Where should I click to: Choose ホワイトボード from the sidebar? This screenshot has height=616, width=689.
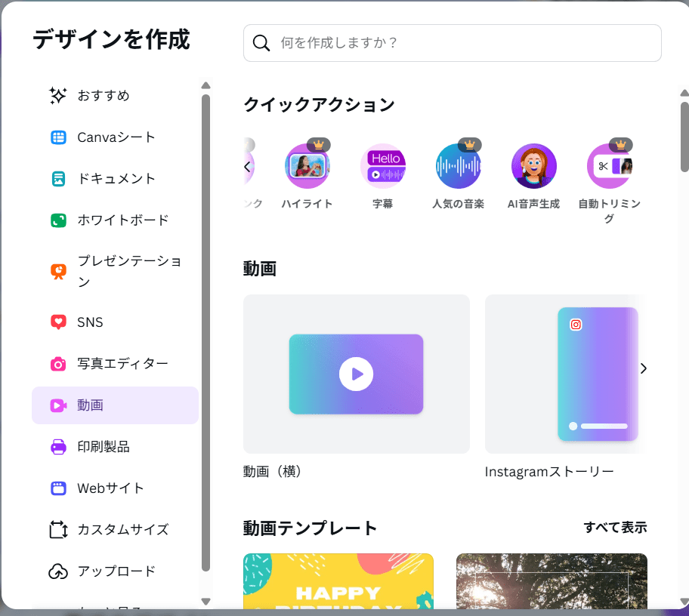pyautogui.click(x=115, y=220)
